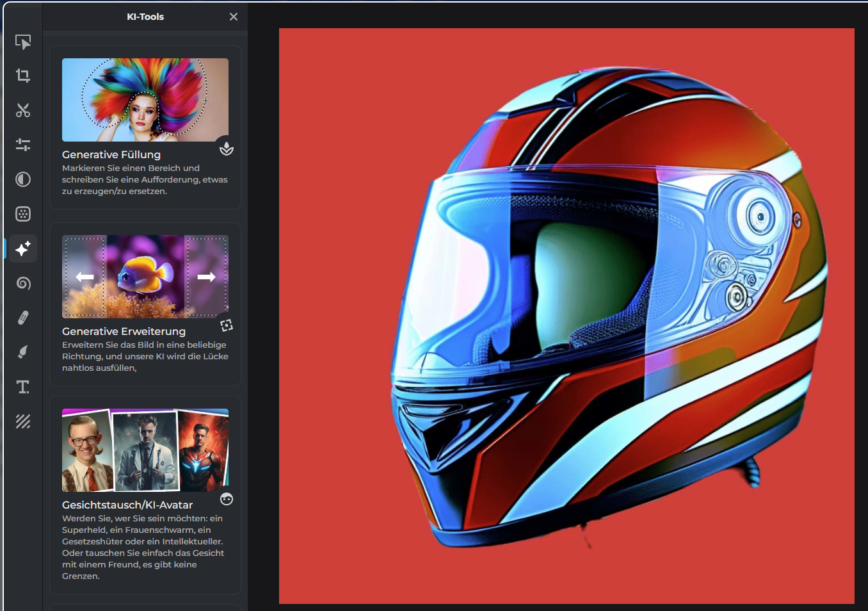Select the Crop tool
The width and height of the screenshot is (868, 611).
point(23,76)
